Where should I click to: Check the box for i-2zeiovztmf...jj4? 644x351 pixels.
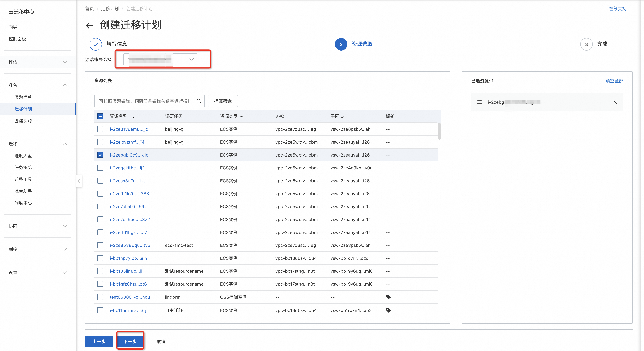[x=100, y=142]
